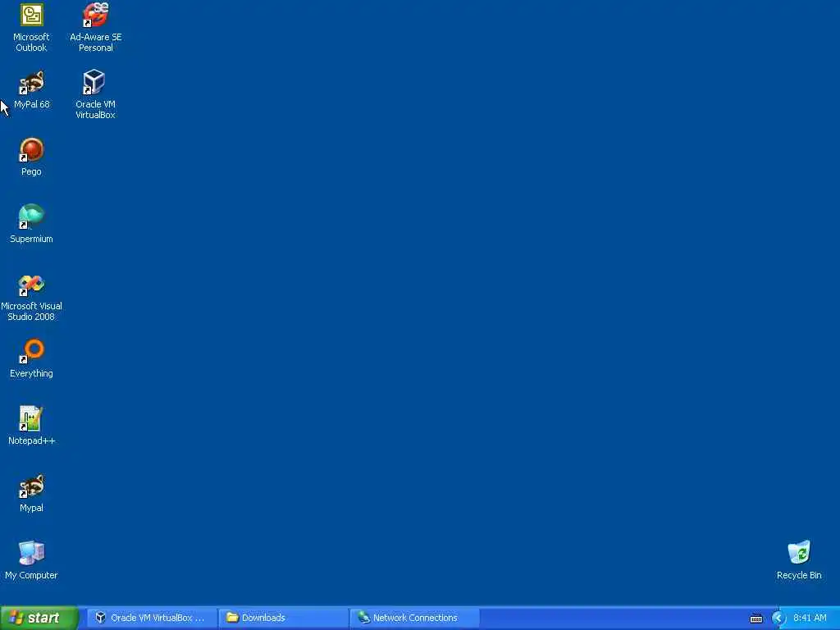The image size is (840, 630).
Task: Select the Pego desktop shortcut
Action: point(31,157)
